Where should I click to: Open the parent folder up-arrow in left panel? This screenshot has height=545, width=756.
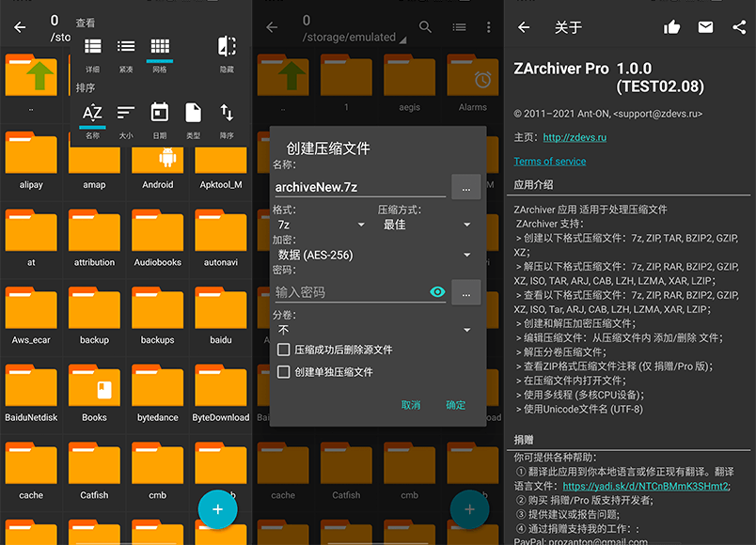click(31, 76)
